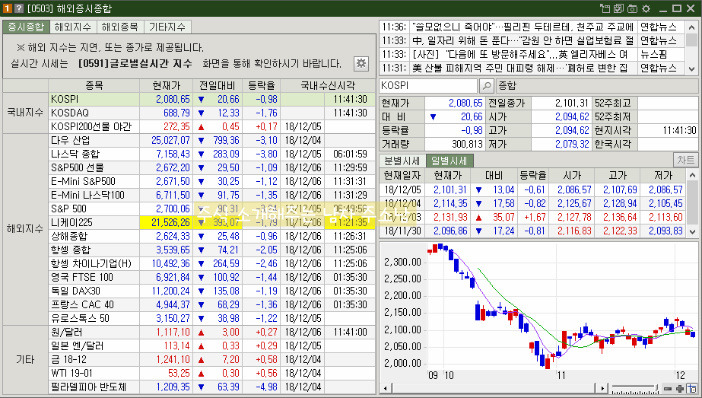Click news list scroll down arrow
702x398 pixels.
pos(692,68)
